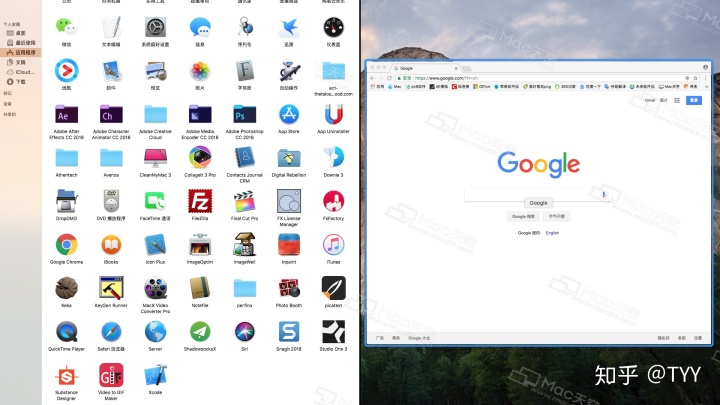Open Adobe After Effects CC 2018
The image size is (720, 405).
66,115
